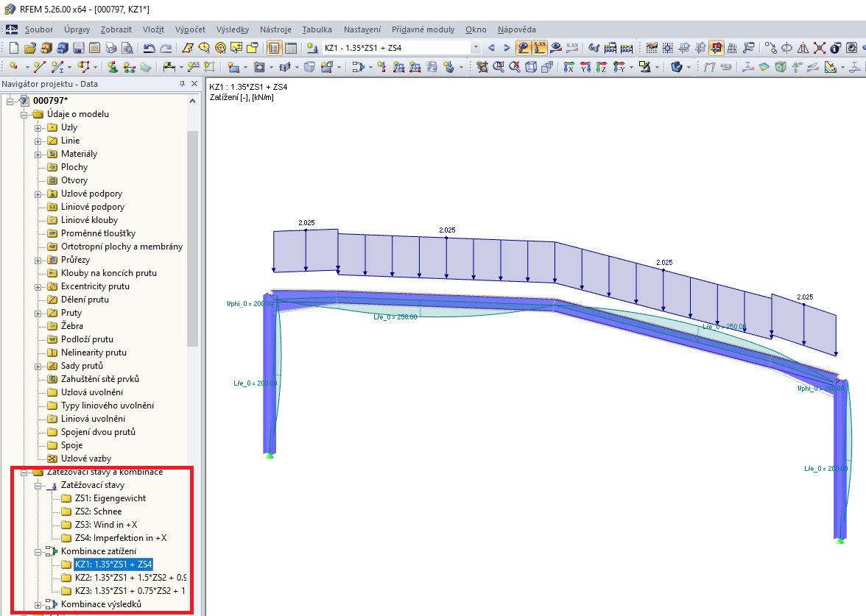The width and height of the screenshot is (866, 616).
Task: Print the current graphic
Action: point(111,48)
